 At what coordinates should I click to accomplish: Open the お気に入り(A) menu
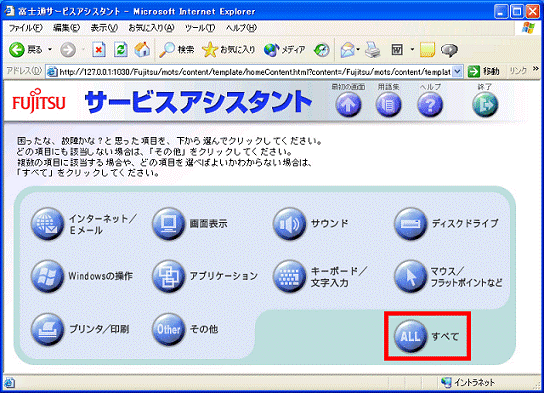pos(151,28)
